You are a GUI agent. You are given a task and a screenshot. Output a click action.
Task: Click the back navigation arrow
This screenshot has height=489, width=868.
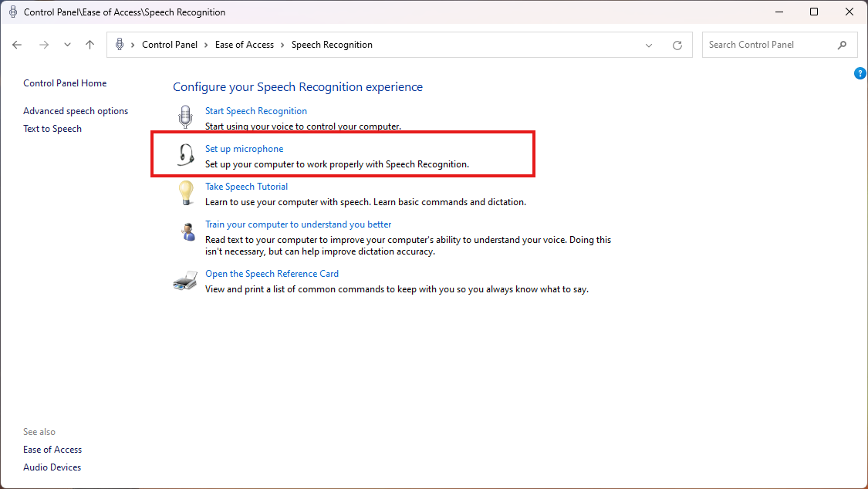17,45
